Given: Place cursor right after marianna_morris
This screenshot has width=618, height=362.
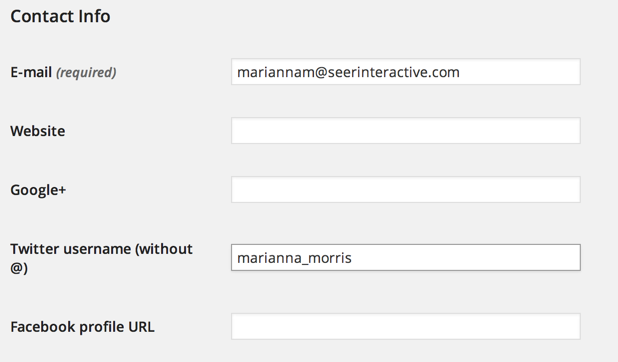Looking at the screenshot, I should [x=352, y=258].
